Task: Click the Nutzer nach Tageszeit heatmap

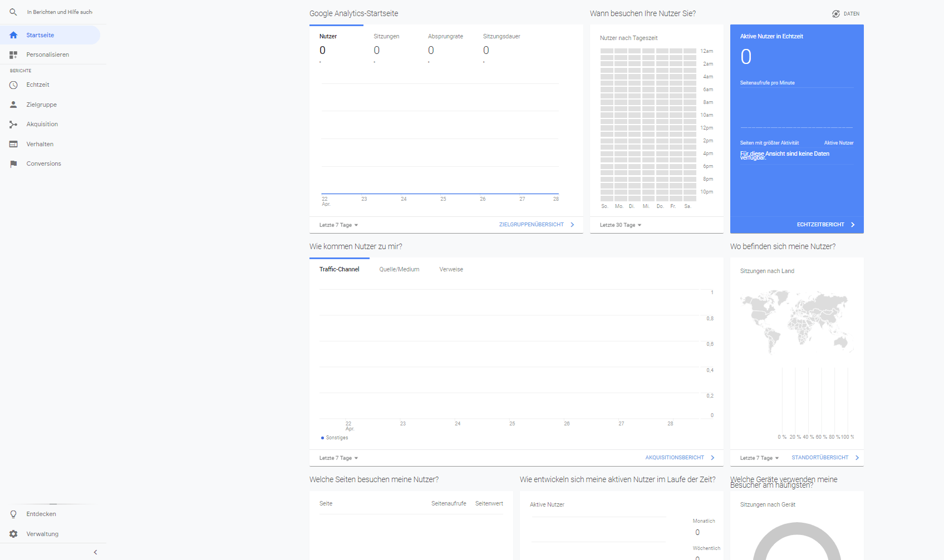Action: pos(648,125)
